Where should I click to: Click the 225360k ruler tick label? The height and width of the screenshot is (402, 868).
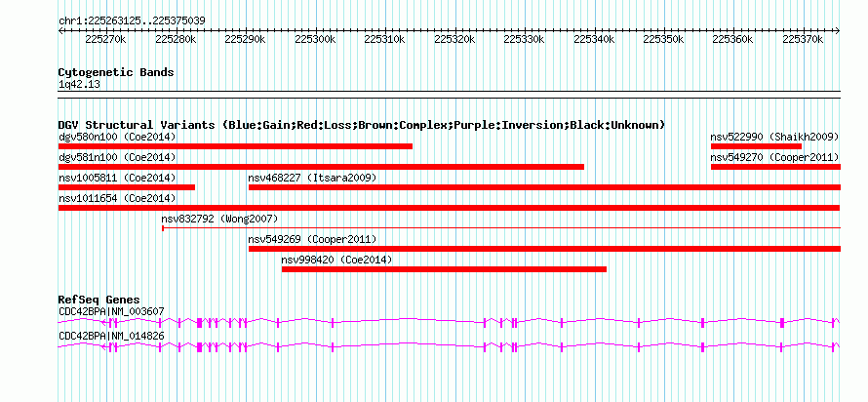point(733,40)
